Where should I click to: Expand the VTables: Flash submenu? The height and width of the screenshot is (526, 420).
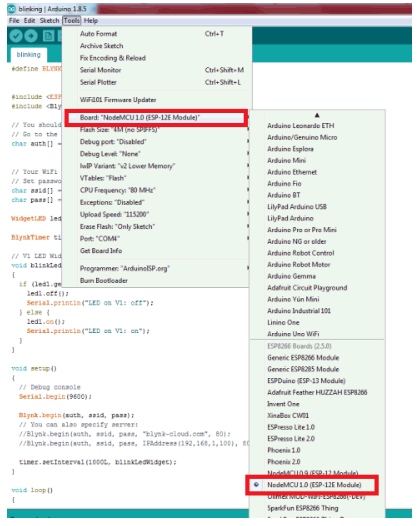[156, 178]
